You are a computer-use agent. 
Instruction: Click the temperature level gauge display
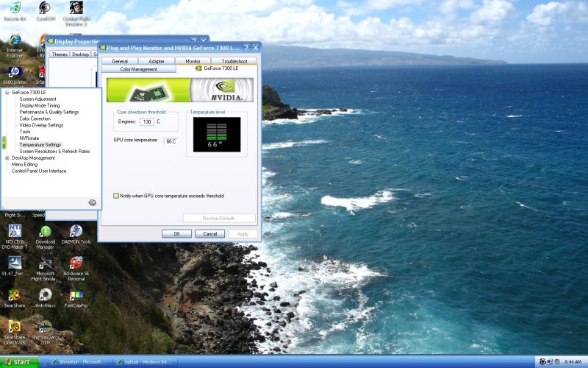click(217, 135)
